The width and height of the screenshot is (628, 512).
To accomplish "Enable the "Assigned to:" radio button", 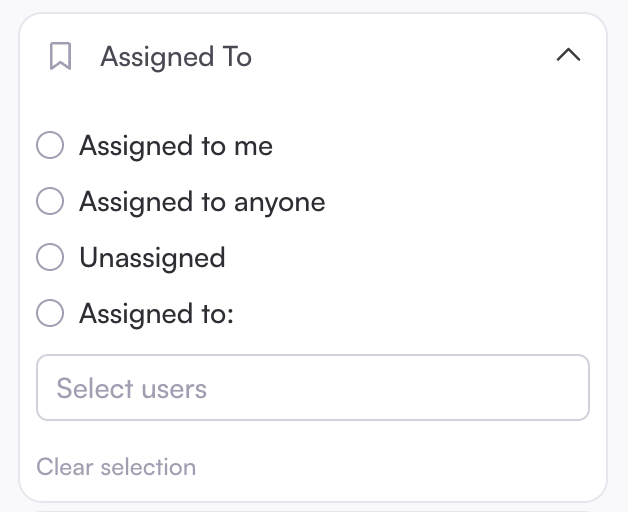I will pyautogui.click(x=50, y=314).
